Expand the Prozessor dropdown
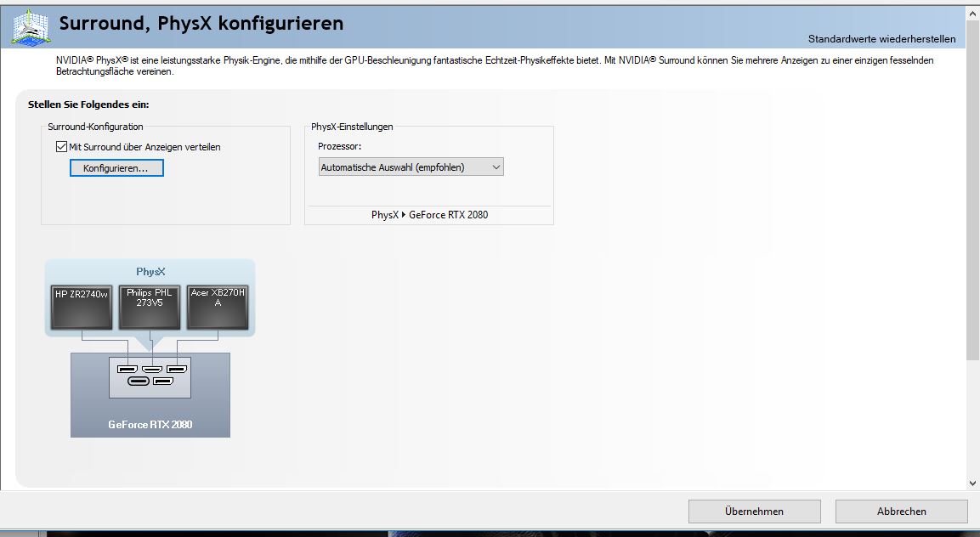The width and height of the screenshot is (980, 537). [x=411, y=167]
